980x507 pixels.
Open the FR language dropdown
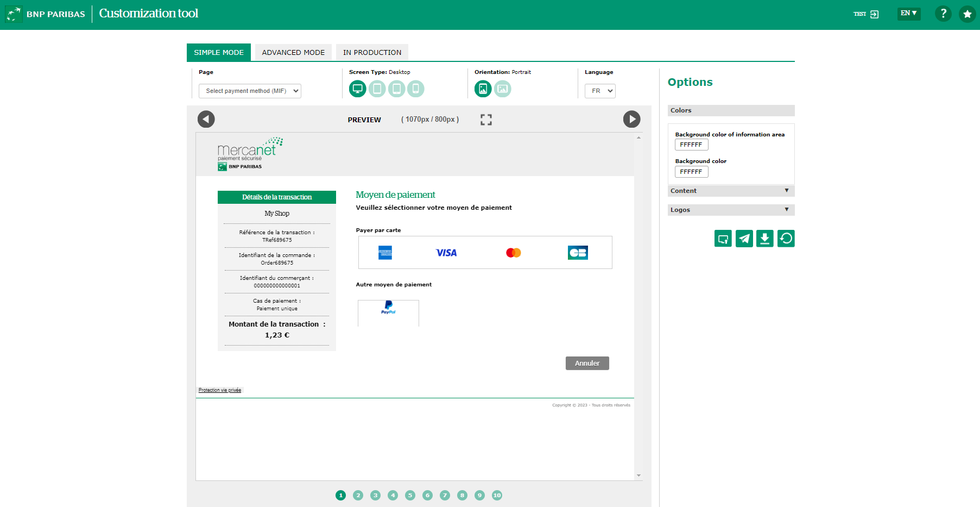[x=600, y=91]
